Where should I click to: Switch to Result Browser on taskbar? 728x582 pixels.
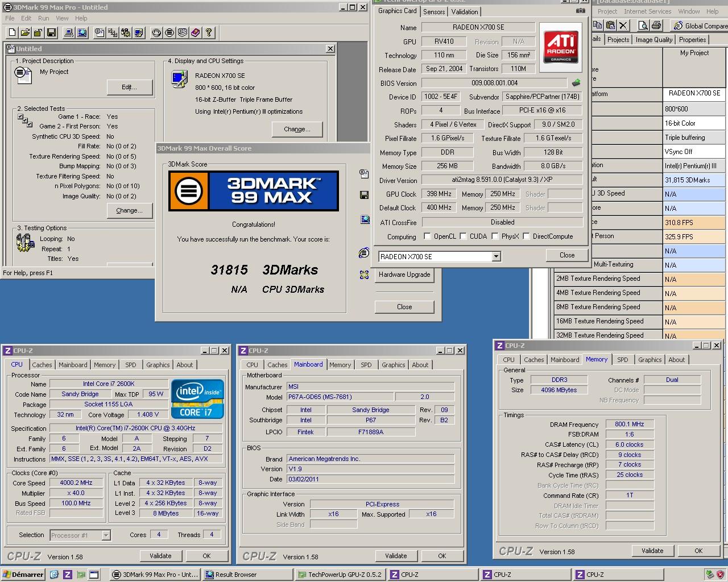pyautogui.click(x=247, y=575)
